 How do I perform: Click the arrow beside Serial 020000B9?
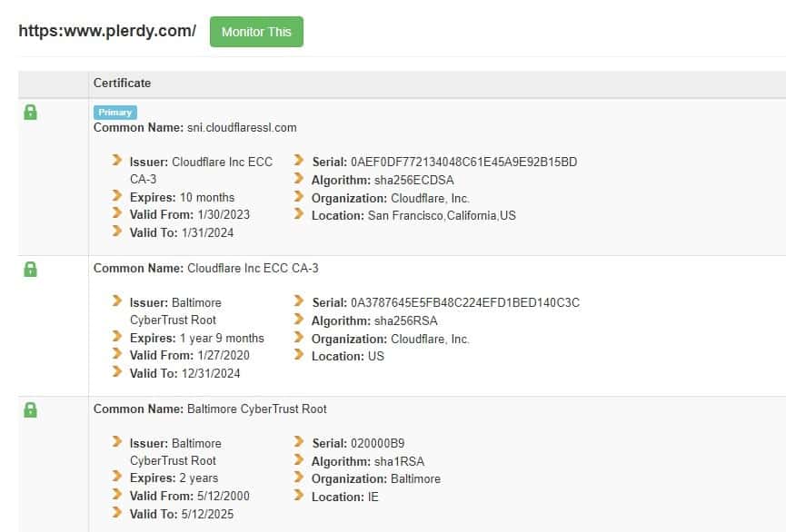[299, 442]
